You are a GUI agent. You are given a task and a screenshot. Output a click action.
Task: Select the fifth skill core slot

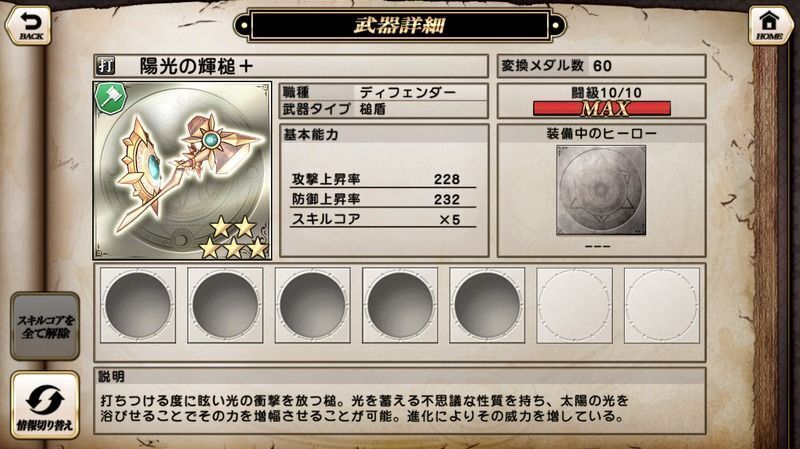point(487,305)
